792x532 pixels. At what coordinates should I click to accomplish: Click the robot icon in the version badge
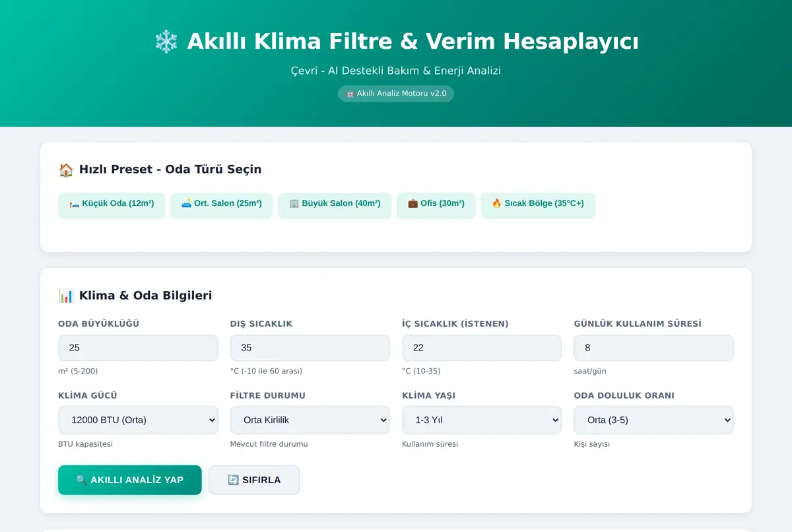click(x=350, y=94)
